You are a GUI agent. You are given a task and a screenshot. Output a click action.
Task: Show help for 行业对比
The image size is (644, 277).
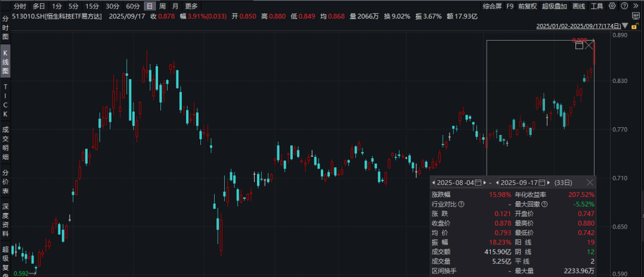click(461, 204)
